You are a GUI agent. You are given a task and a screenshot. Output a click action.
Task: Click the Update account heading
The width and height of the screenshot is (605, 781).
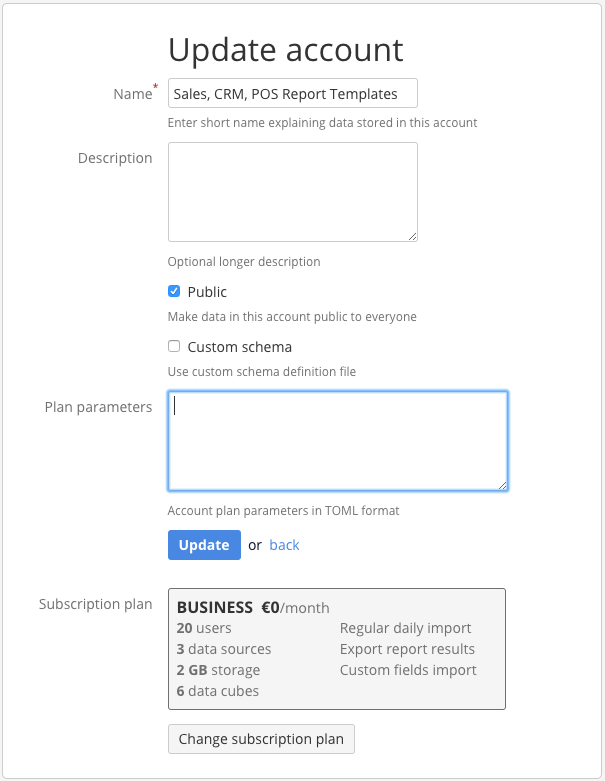(286, 49)
